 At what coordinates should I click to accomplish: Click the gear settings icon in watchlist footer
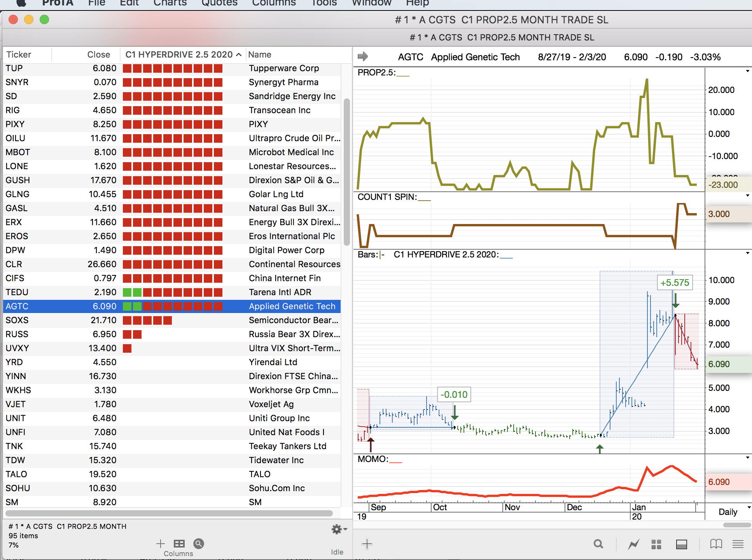[x=337, y=529]
